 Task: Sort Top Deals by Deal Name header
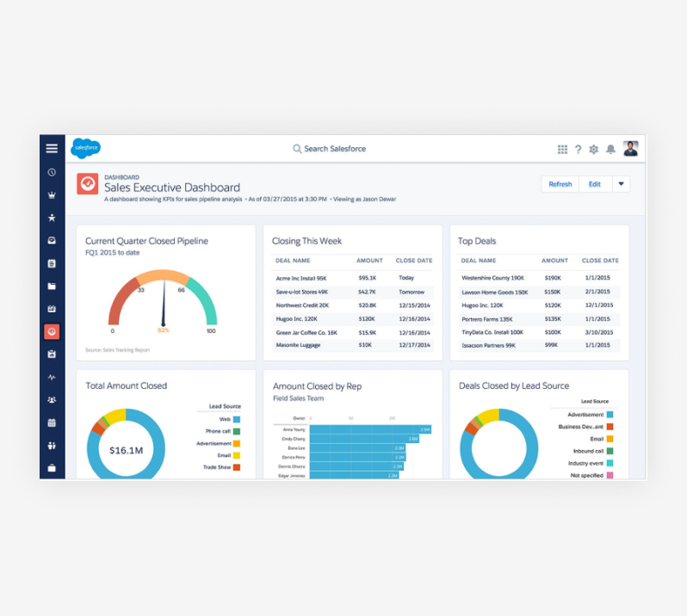tap(479, 261)
